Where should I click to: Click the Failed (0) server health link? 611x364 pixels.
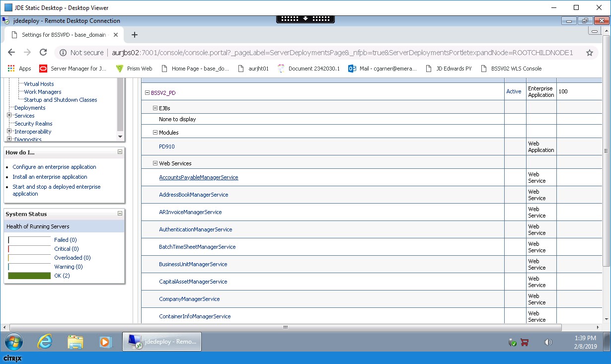click(x=65, y=240)
